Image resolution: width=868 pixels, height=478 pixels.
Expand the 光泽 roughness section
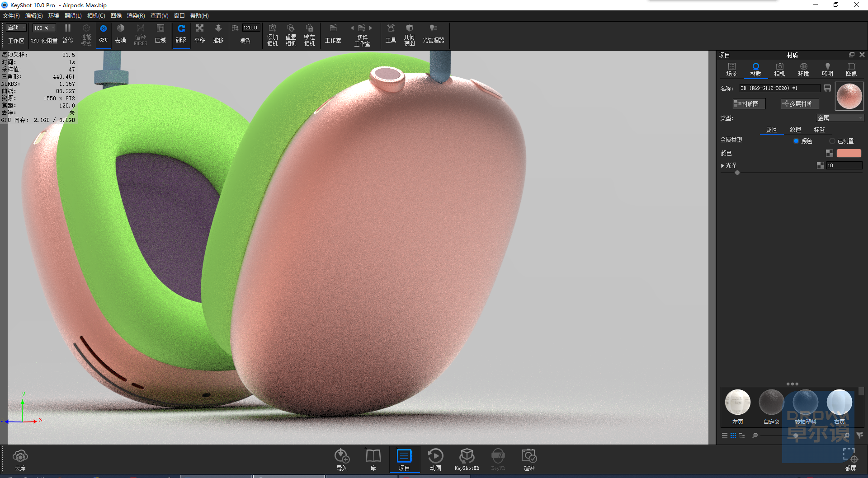pyautogui.click(x=722, y=166)
